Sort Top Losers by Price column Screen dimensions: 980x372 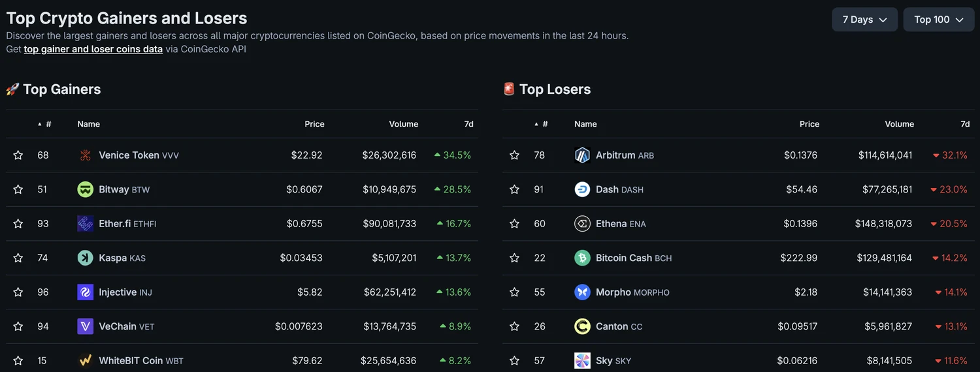coord(809,124)
